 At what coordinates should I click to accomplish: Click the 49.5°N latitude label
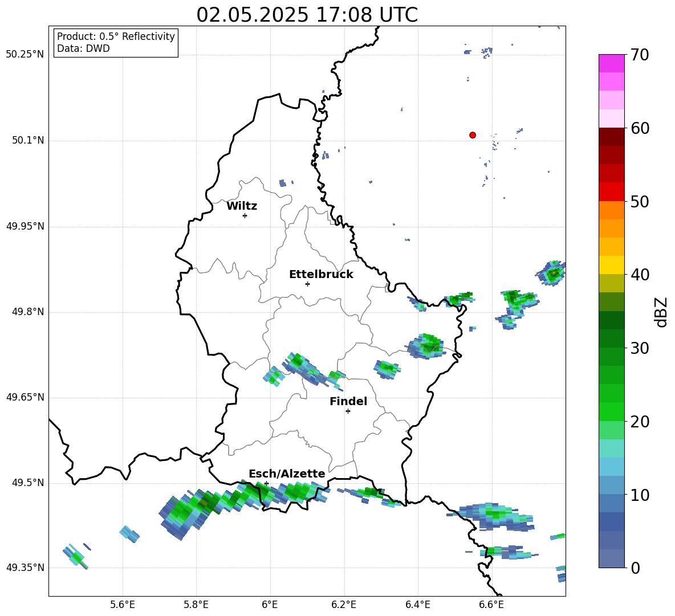pos(28,483)
